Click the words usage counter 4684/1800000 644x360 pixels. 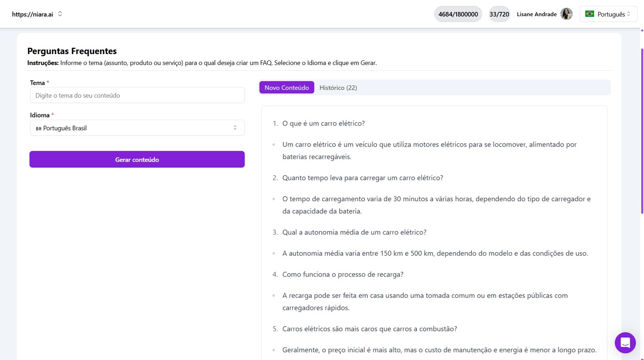458,14
